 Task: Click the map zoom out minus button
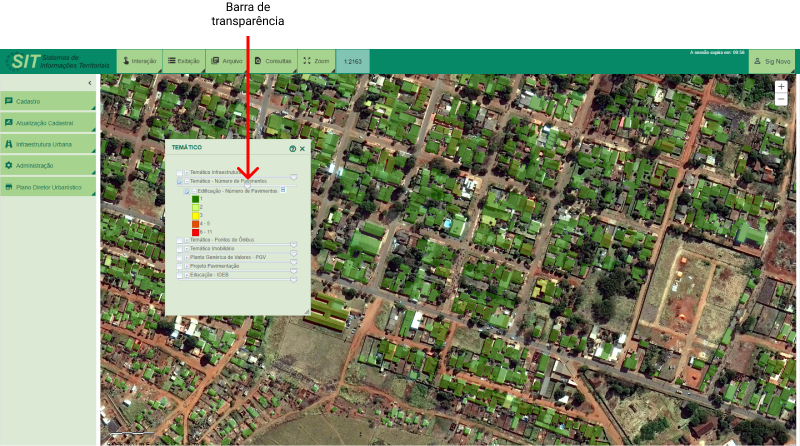pos(781,100)
